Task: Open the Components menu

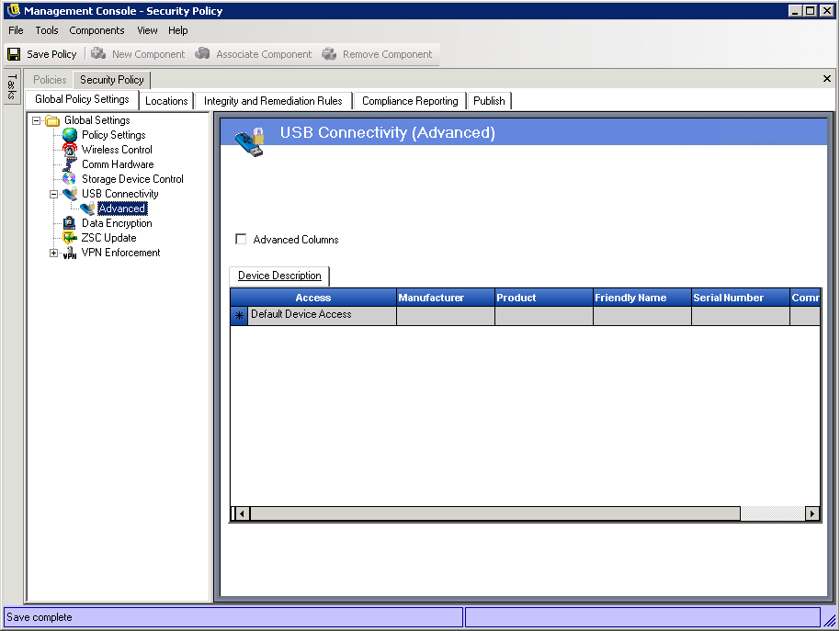Action: pyautogui.click(x=97, y=30)
